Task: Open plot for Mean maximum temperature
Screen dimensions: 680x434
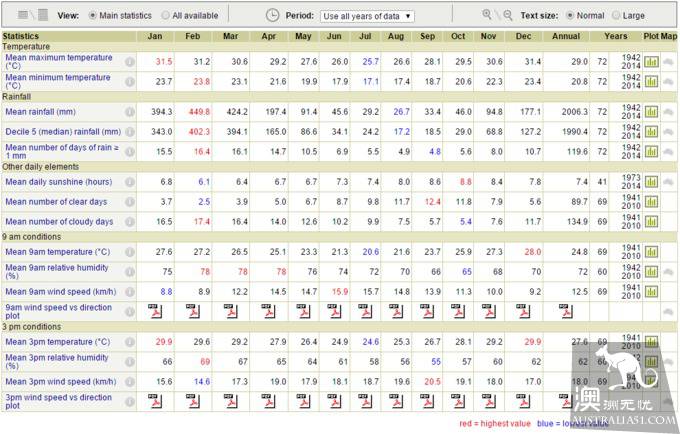Action: pos(651,62)
